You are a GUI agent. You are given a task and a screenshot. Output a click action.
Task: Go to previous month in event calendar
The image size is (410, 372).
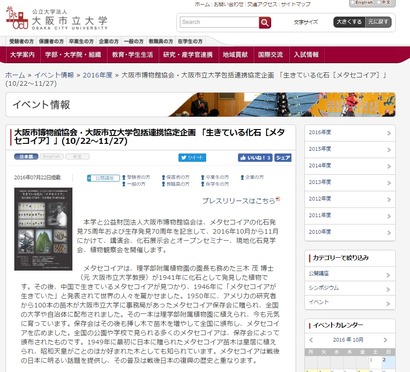[x=311, y=340]
